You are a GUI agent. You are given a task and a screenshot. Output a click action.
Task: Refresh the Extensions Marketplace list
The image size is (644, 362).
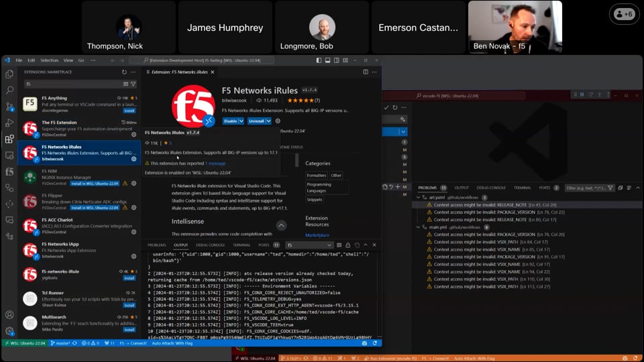[124, 72]
